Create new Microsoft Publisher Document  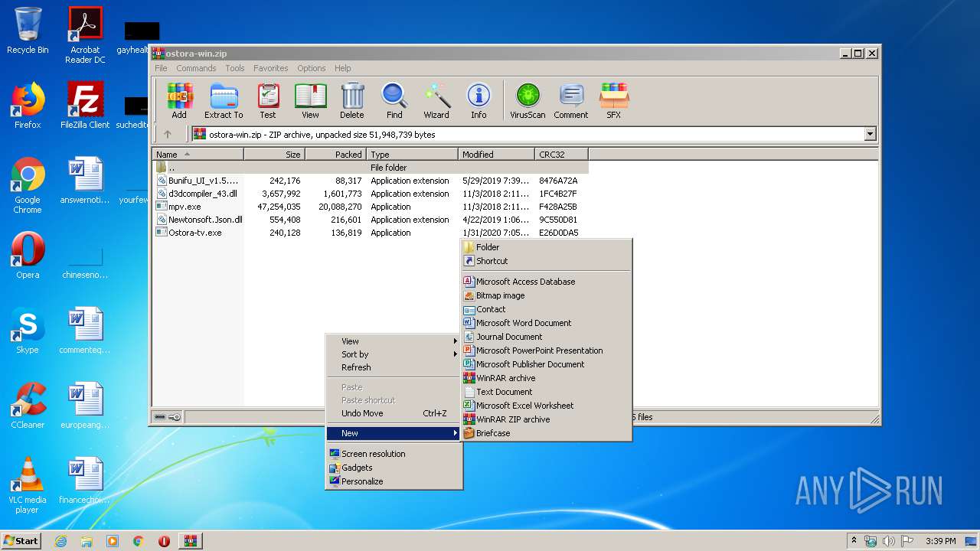[x=546, y=364]
